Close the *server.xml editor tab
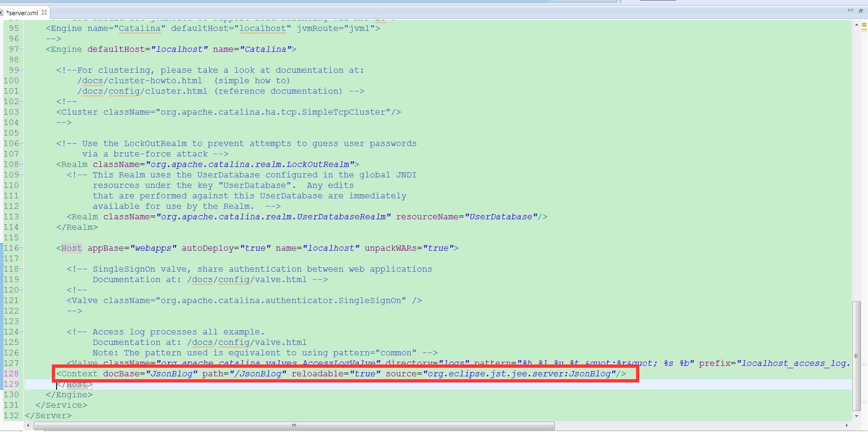This screenshot has width=868, height=432. pos(44,12)
